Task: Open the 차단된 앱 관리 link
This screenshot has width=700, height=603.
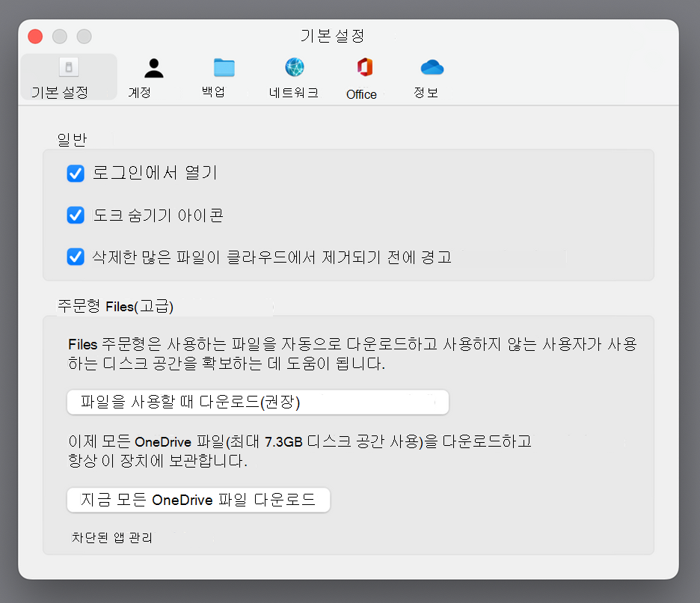Action: pos(111,537)
